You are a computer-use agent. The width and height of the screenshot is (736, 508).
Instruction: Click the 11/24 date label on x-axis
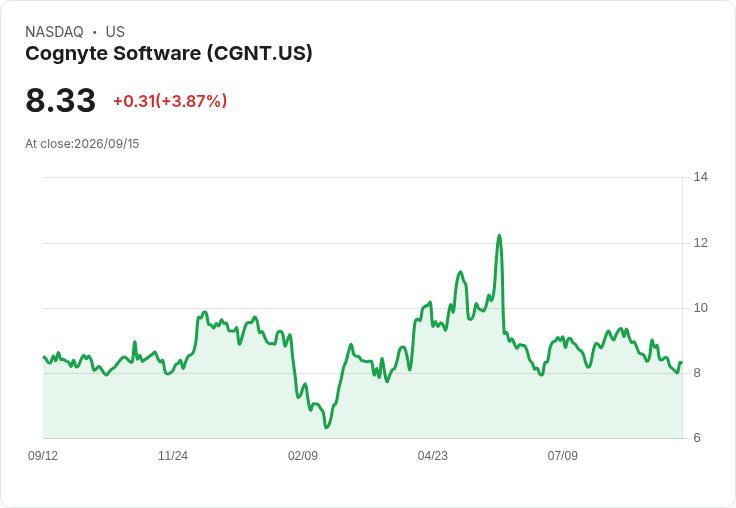(x=173, y=455)
